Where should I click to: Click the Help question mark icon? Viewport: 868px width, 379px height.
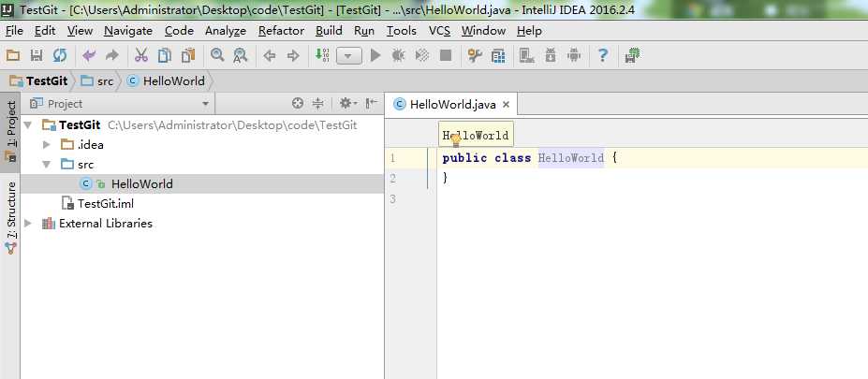point(603,55)
